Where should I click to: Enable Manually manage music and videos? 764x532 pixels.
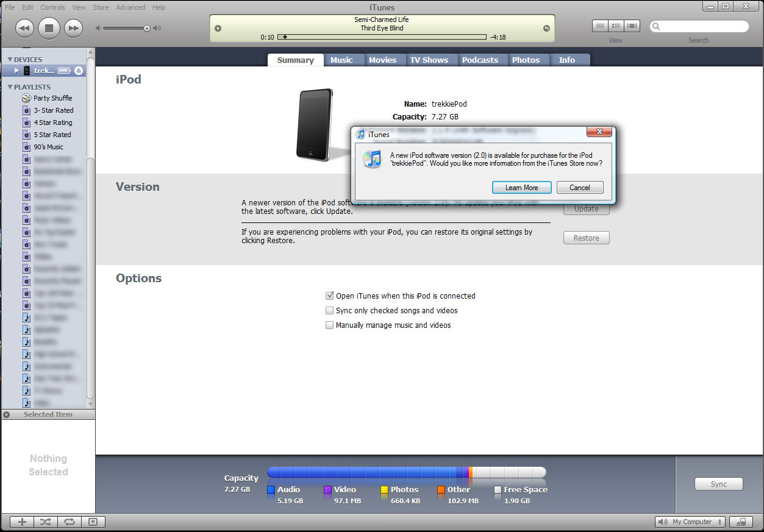point(330,325)
